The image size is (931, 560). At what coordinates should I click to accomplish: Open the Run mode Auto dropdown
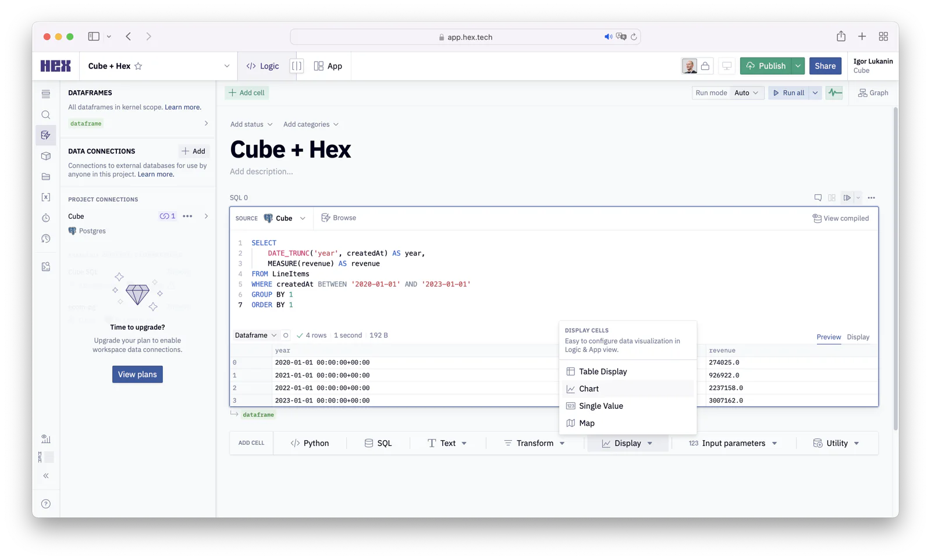746,92
